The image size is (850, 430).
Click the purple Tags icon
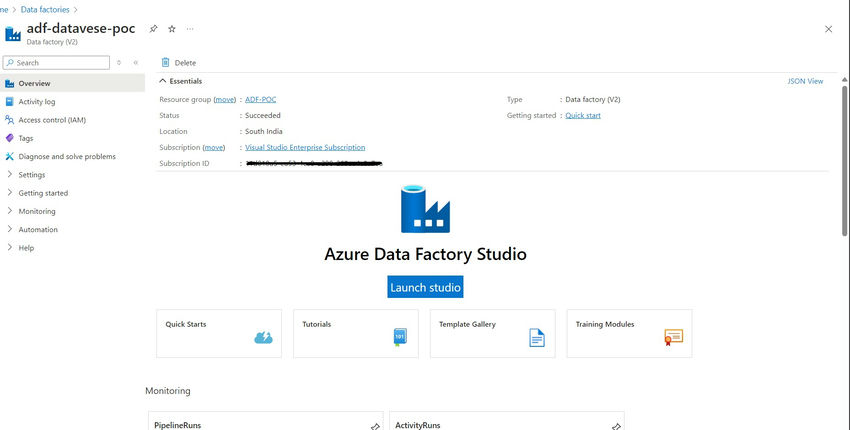pyautogui.click(x=9, y=138)
